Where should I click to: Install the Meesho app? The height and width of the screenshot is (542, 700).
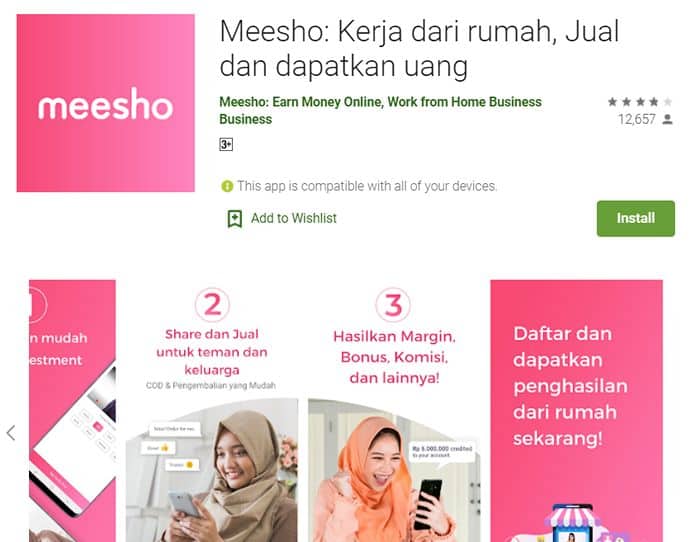point(636,218)
